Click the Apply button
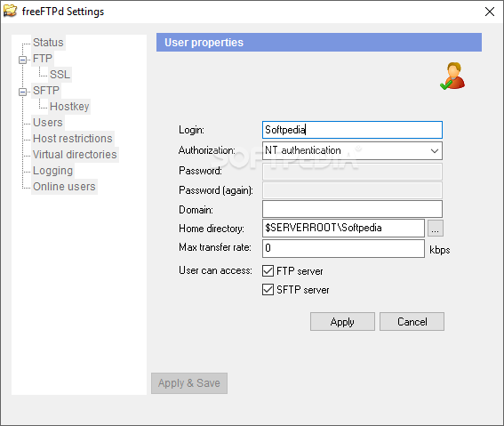504x426 pixels. (x=342, y=322)
